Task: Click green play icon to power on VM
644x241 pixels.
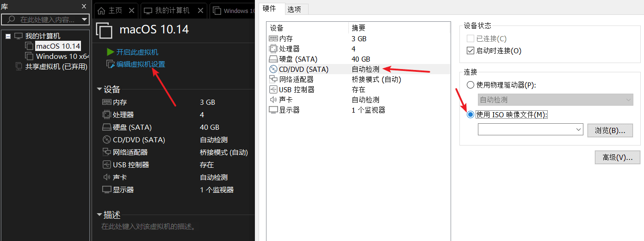Action: point(110,52)
